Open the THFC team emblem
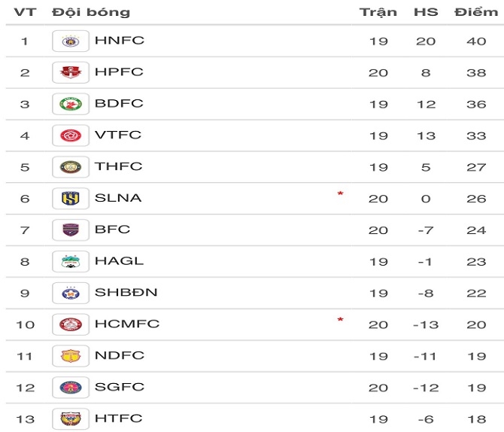Screen dimensions: 504x432 pos(71,167)
